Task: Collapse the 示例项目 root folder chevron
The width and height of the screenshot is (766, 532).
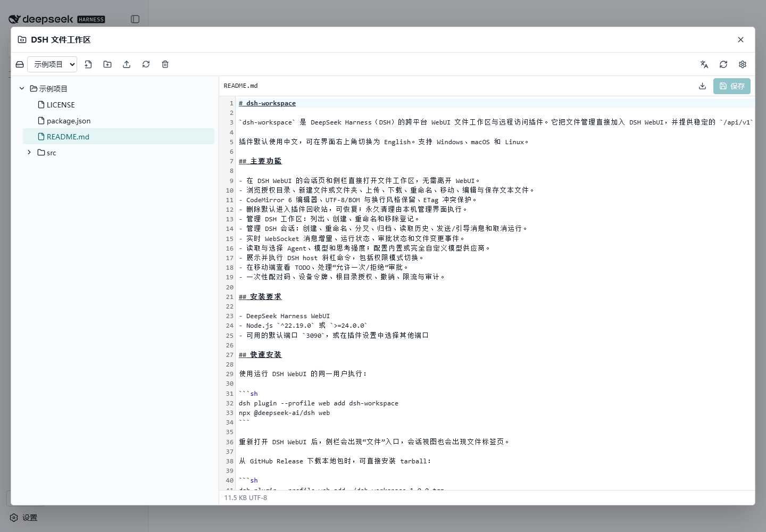Action: click(22, 89)
